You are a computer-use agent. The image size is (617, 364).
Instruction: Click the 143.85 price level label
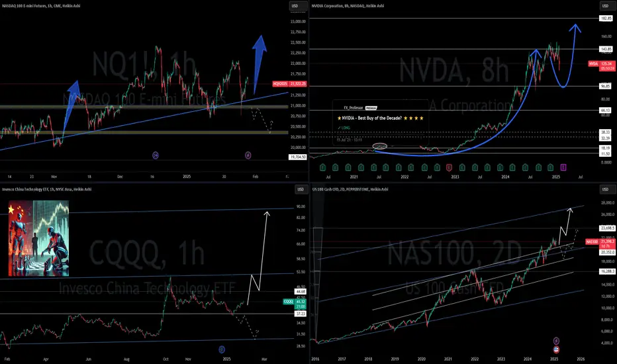[x=606, y=49]
